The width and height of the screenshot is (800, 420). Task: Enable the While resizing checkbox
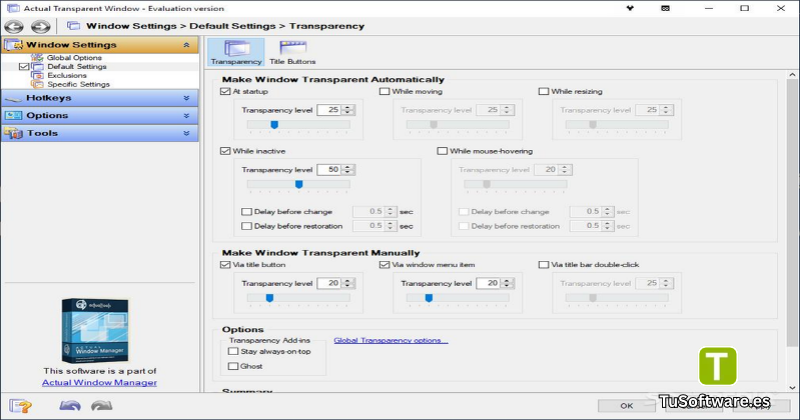click(543, 91)
